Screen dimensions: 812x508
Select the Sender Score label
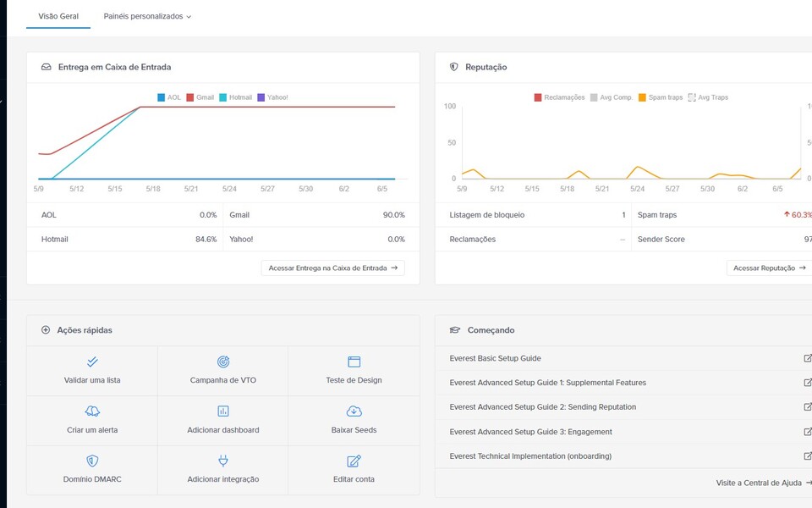click(x=661, y=239)
